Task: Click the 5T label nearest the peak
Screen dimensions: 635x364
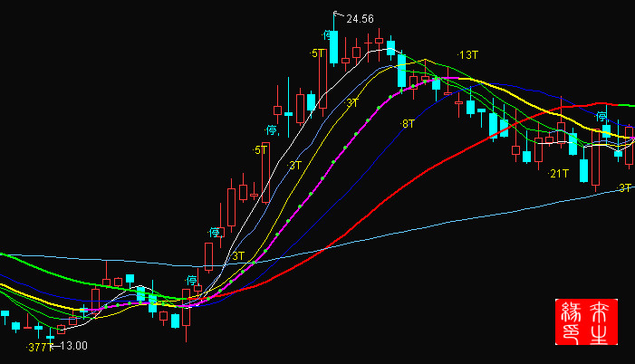Action: [x=317, y=53]
